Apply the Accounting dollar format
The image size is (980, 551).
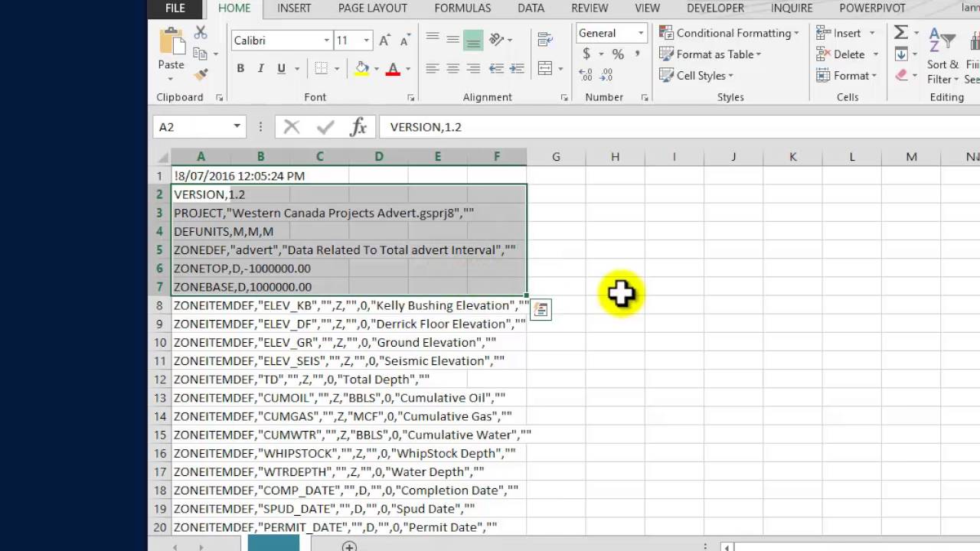coord(586,54)
